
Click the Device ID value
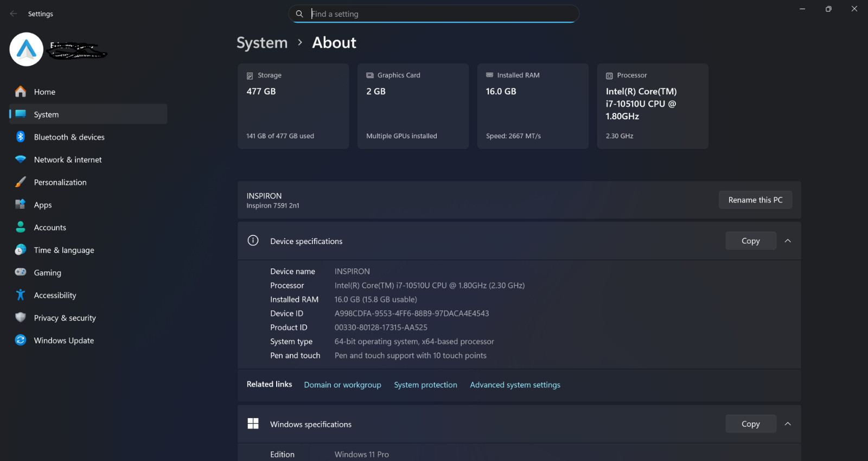tap(412, 313)
